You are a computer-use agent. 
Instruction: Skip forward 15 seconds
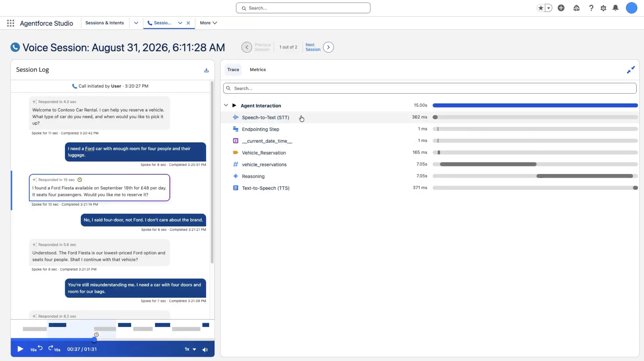click(54, 349)
